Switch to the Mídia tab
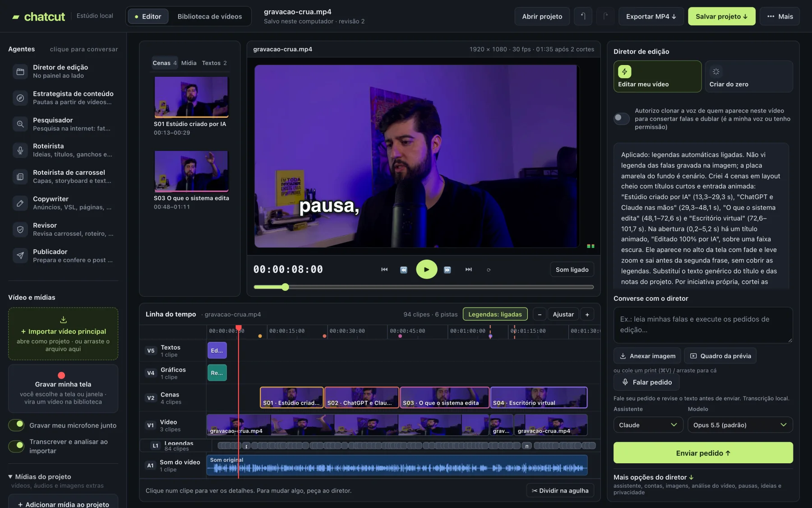The height and width of the screenshot is (508, 812). 189,63
